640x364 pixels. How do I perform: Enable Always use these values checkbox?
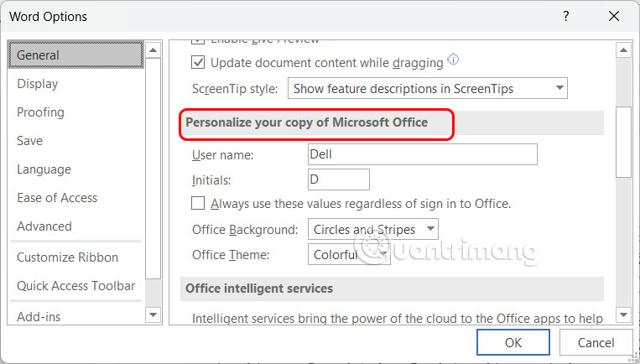tap(199, 203)
